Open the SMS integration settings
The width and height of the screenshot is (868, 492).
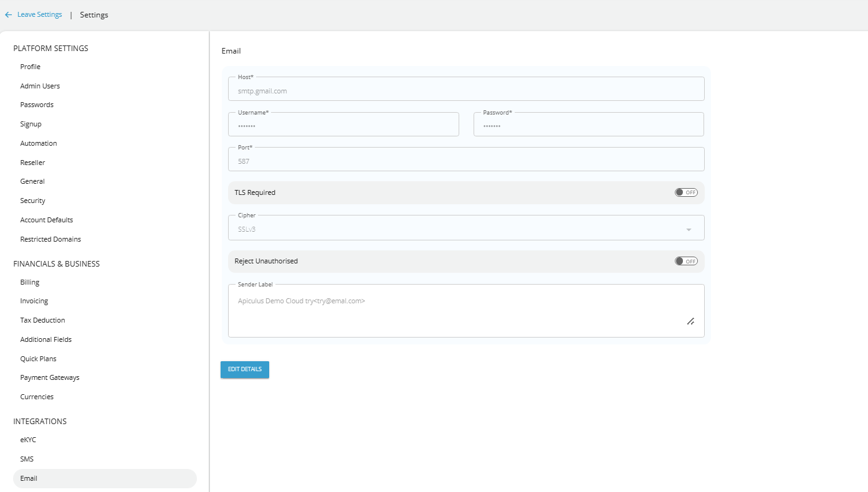coord(27,458)
